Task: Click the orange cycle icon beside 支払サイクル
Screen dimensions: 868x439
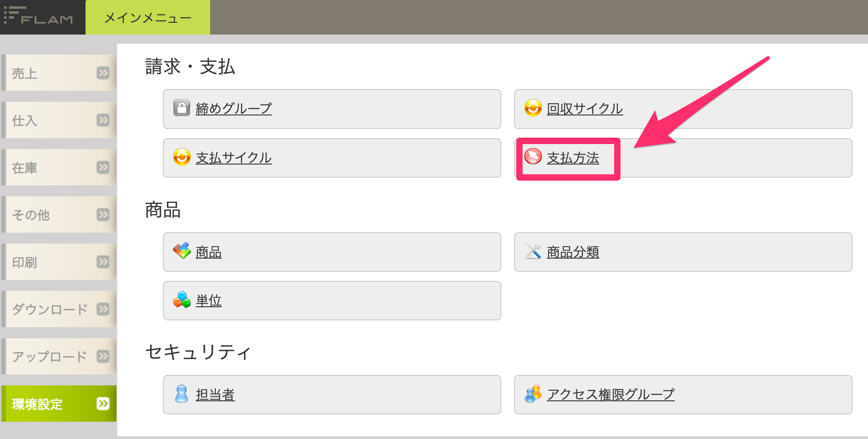Action: pyautogui.click(x=182, y=157)
